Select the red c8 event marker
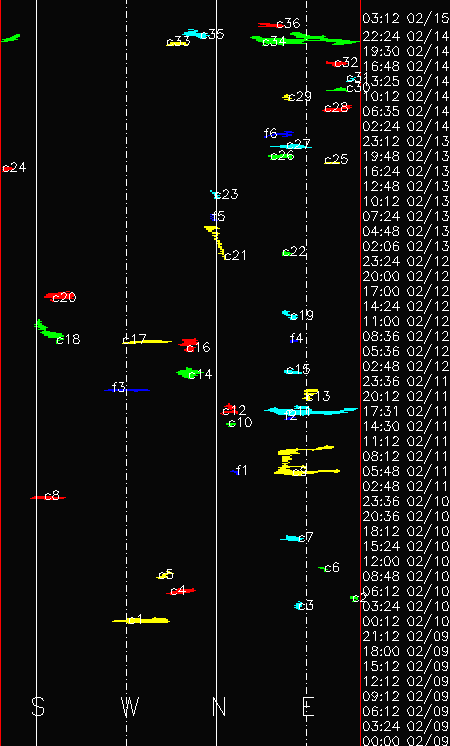Viewport: 450px width, 746px height. (x=48, y=497)
